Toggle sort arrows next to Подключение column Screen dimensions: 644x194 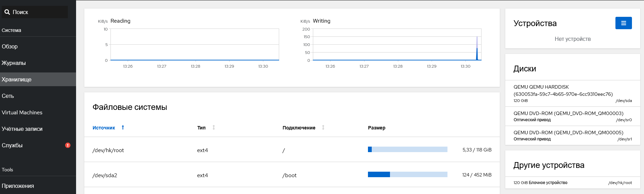[323, 127]
